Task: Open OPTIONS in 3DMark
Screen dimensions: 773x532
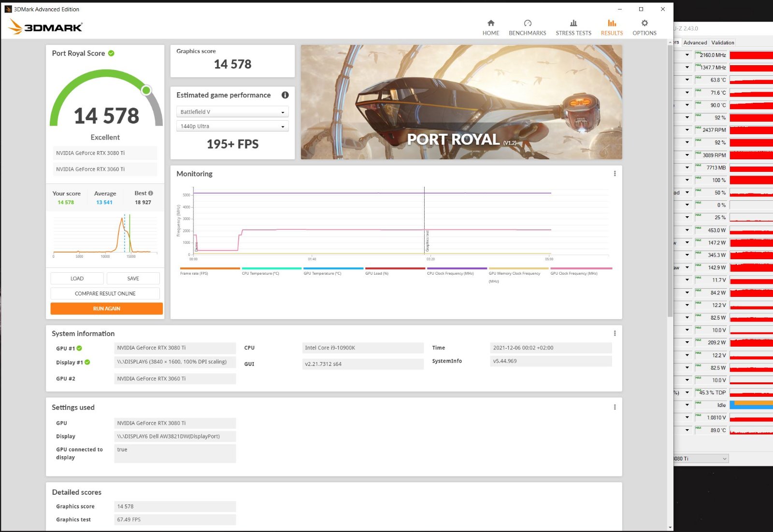Action: click(x=644, y=28)
